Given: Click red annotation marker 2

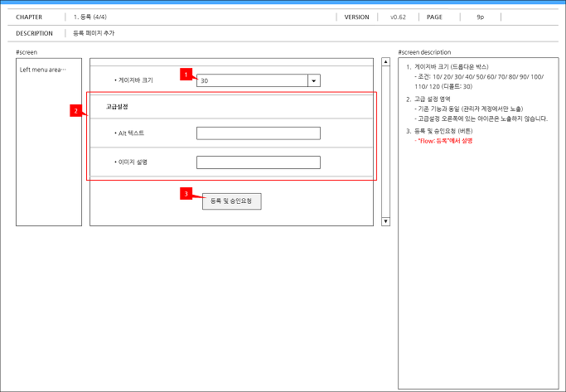Looking at the screenshot, I should [75, 111].
